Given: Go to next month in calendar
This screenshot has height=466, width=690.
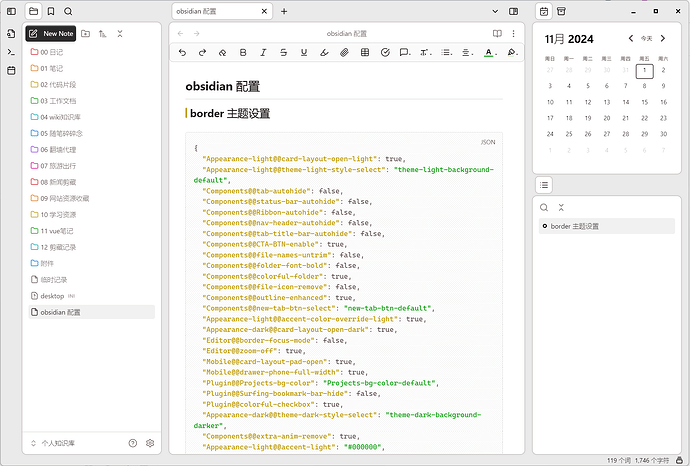Looking at the screenshot, I should (663, 38).
